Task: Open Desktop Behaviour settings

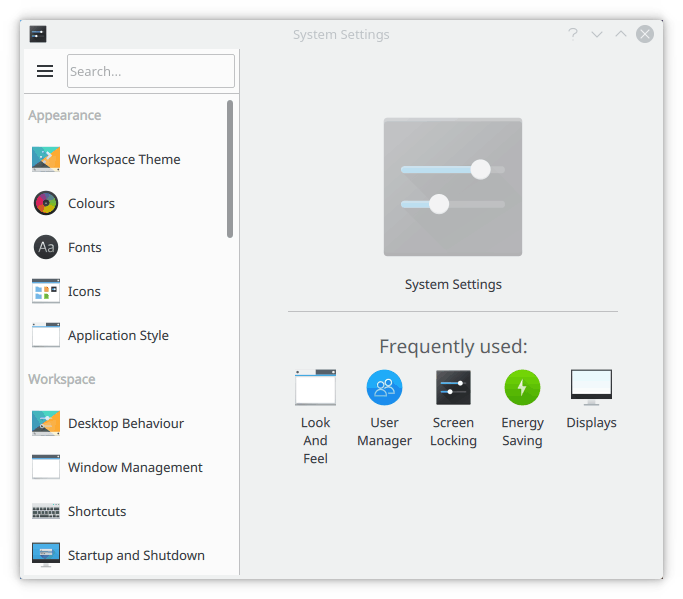Action: tap(124, 424)
